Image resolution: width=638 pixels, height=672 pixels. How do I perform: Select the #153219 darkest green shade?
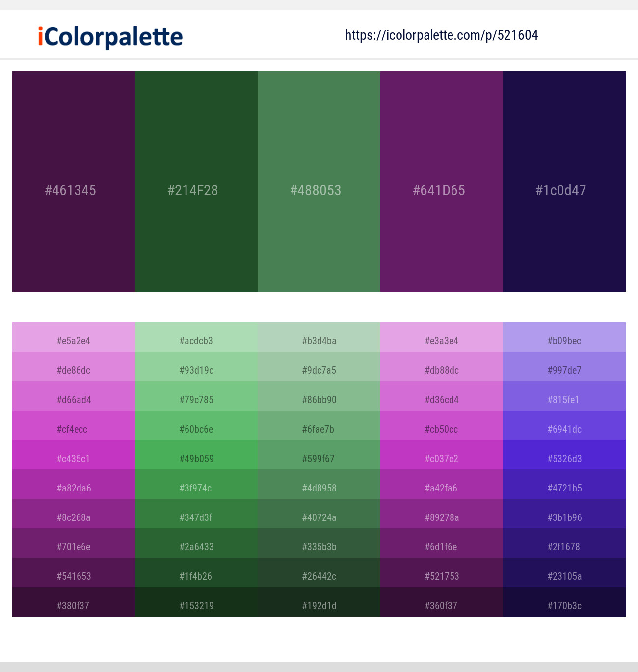[x=196, y=602]
